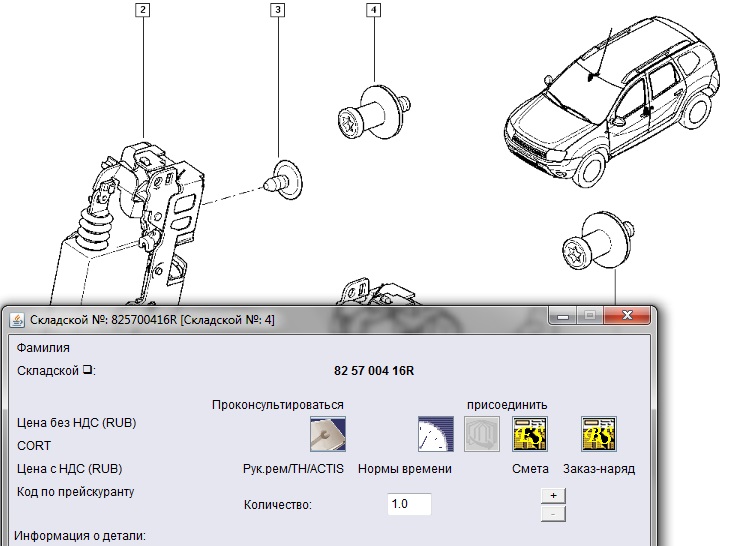The width and height of the screenshot is (742, 546).
Task: Click the Java icon in dialog title bar
Action: coord(18,319)
